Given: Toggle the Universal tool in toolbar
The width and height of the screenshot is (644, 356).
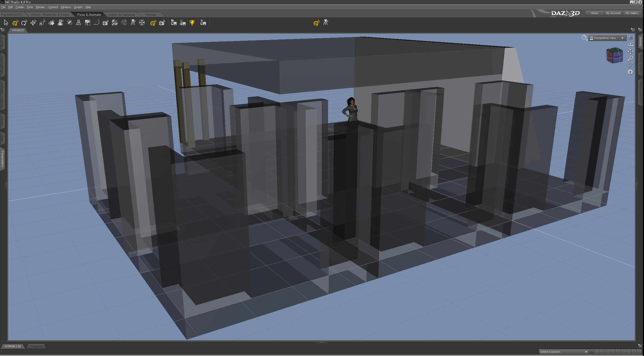Looking at the screenshot, I should click(15, 23).
